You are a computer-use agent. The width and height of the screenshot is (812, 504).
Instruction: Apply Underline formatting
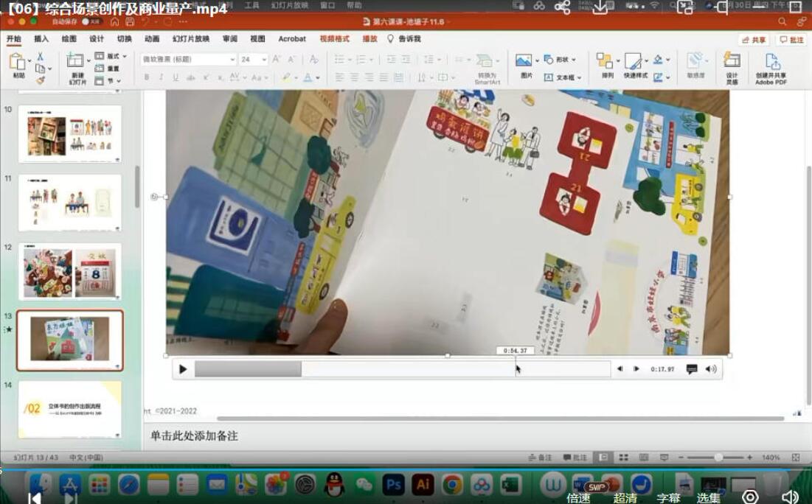176,77
